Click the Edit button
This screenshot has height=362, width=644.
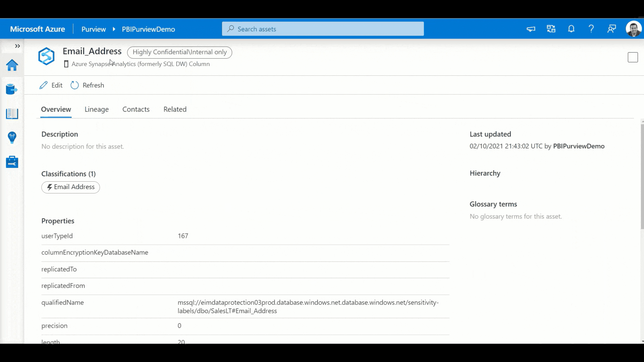click(51, 85)
